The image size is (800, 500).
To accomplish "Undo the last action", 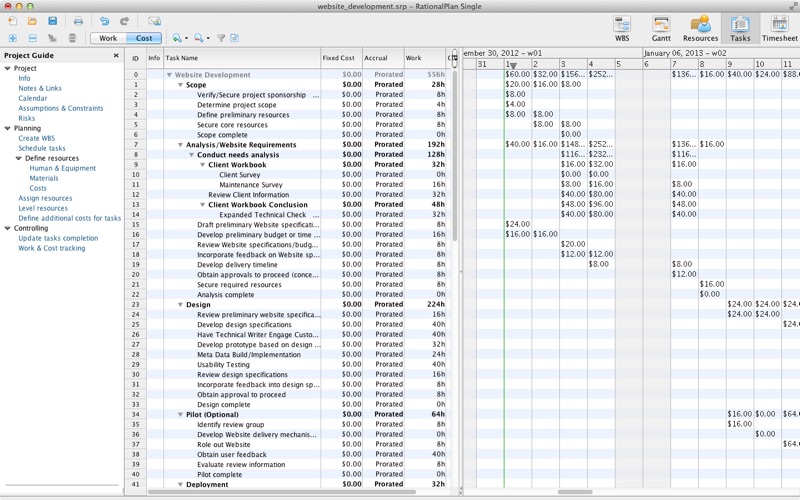I will 105,21.
